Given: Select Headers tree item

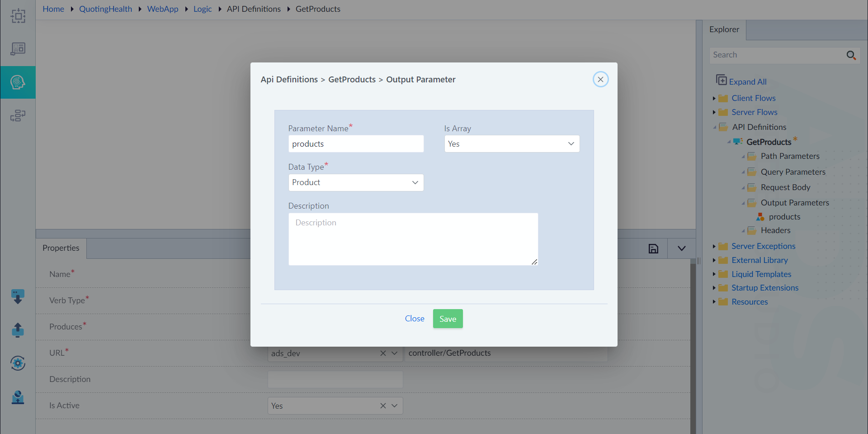Looking at the screenshot, I should pyautogui.click(x=775, y=230).
